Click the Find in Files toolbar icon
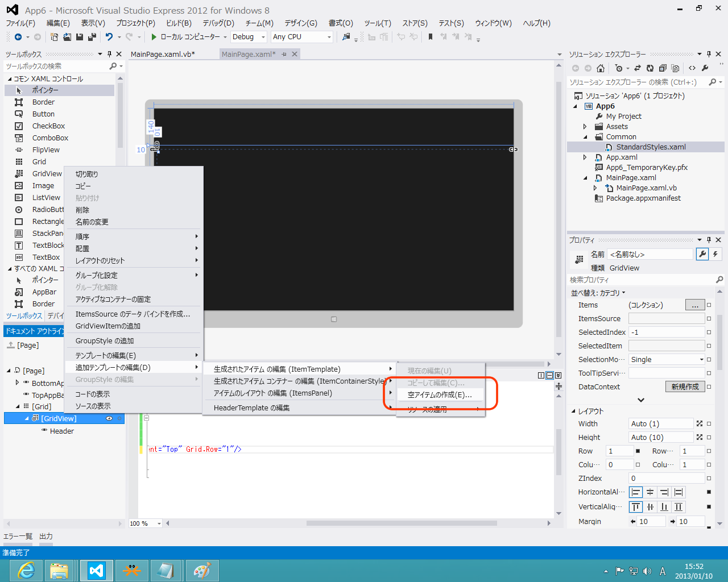This screenshot has width=728, height=582. (346, 37)
